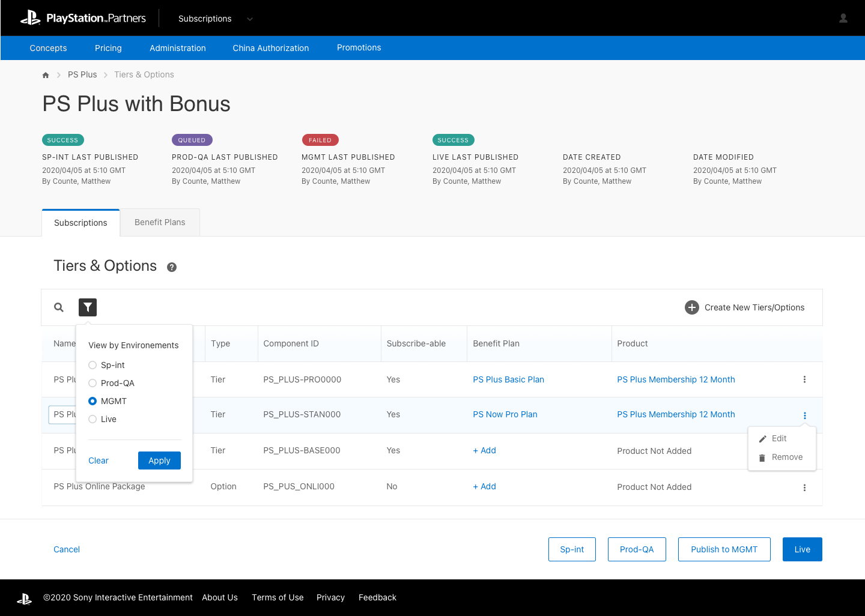The height and width of the screenshot is (616, 865).
Task: Select the Live environment radio button
Action: pyautogui.click(x=93, y=419)
